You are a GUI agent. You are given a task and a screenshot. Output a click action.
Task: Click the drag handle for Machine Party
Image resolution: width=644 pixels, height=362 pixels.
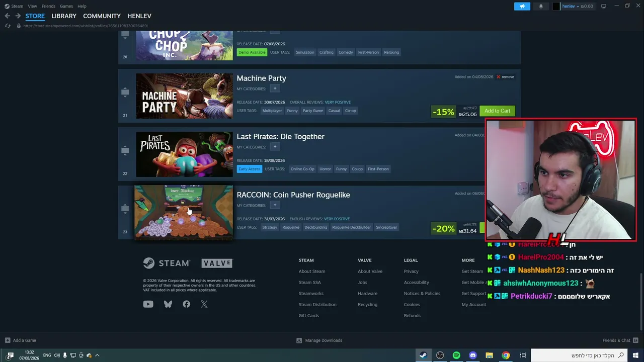125,92
